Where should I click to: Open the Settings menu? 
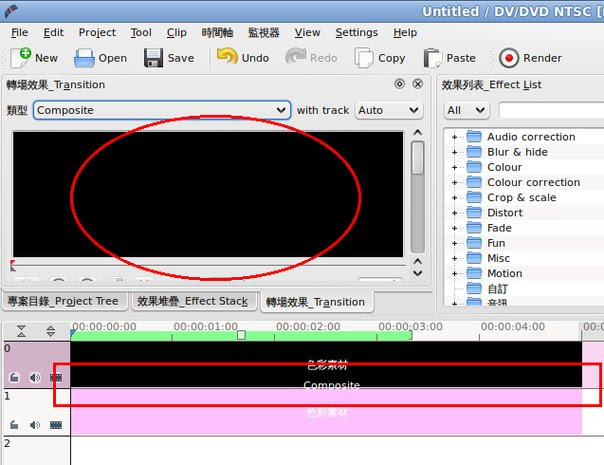coord(356,32)
